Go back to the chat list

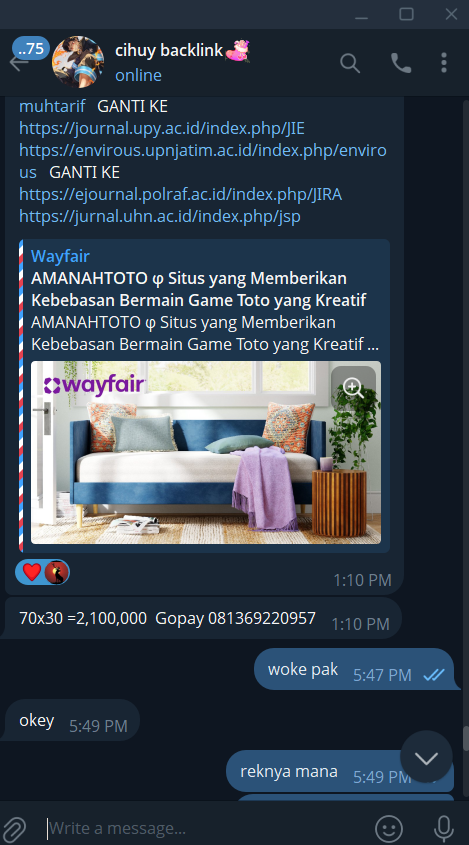point(18,63)
